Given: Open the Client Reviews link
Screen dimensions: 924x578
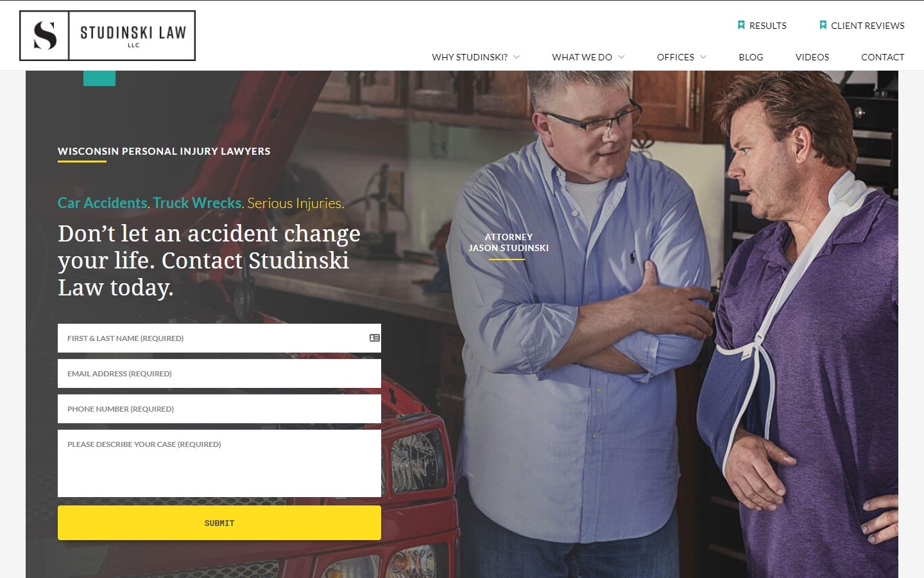Looking at the screenshot, I should coord(868,26).
